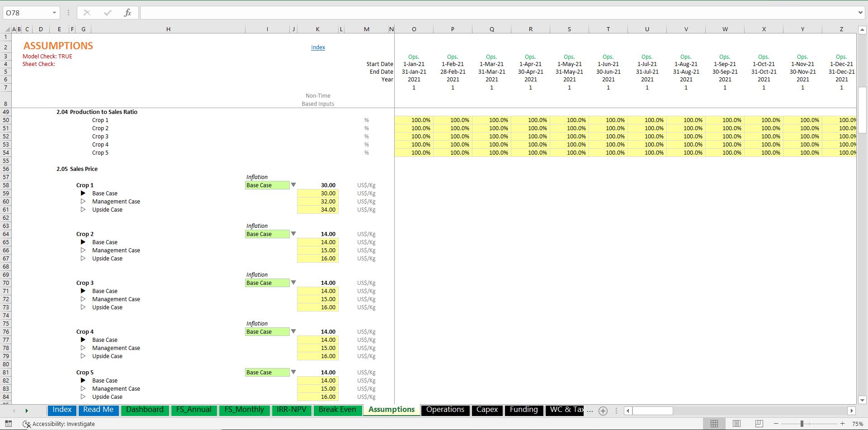Select column H header
The width and height of the screenshot is (868, 430).
pyautogui.click(x=168, y=29)
